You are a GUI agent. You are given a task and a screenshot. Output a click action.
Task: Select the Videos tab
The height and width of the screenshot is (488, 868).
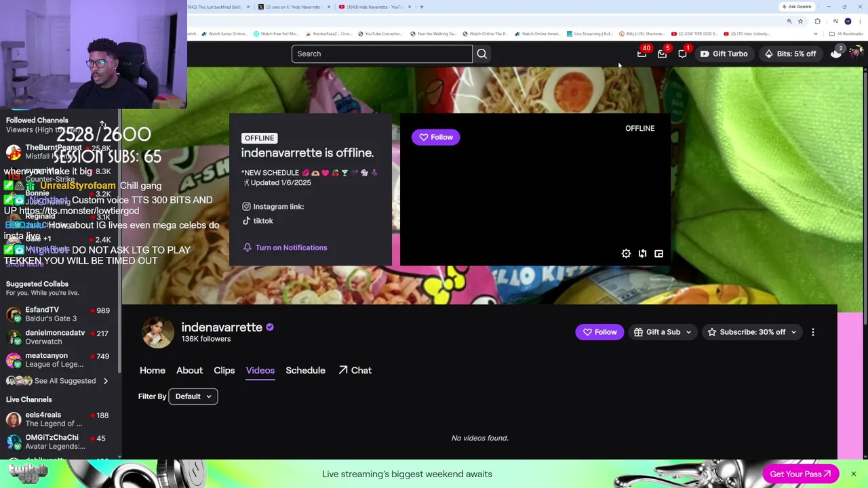[260, 370]
